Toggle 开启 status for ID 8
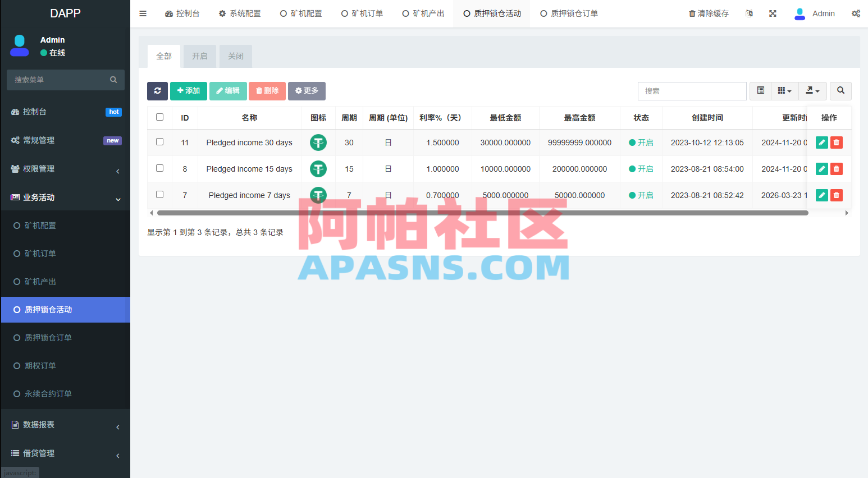The width and height of the screenshot is (868, 478). tap(641, 169)
